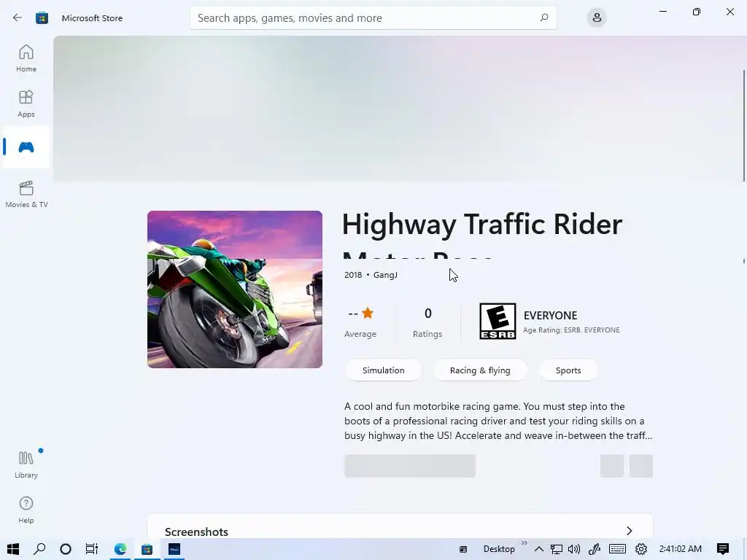Open Cortana circle on taskbar
Screen dimensions: 747x560
point(65,548)
